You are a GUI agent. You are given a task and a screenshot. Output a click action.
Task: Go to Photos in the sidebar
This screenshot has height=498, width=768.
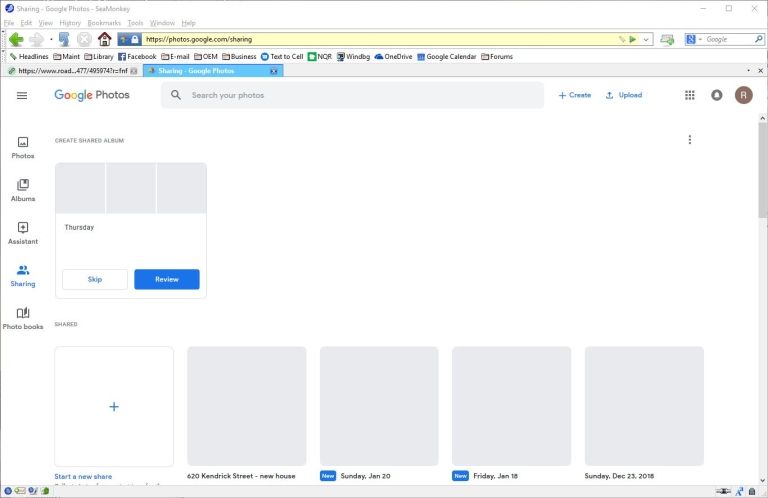pyautogui.click(x=23, y=148)
